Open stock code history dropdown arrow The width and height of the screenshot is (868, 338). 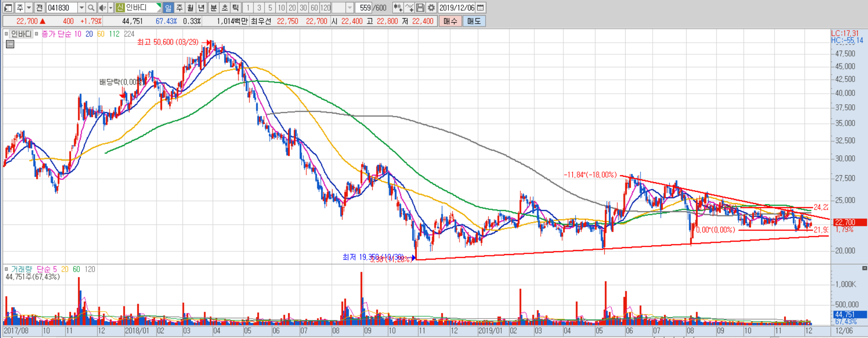tap(82, 7)
